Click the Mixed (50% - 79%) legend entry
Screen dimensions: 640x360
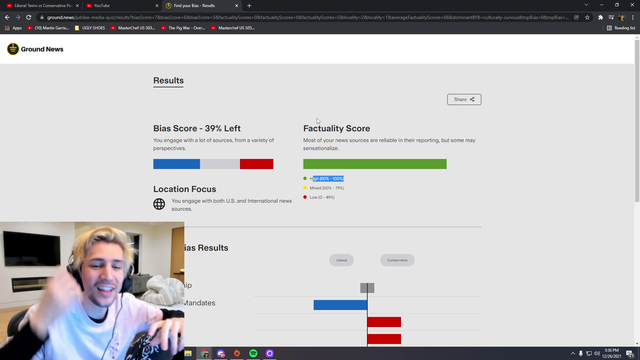pyautogui.click(x=323, y=188)
